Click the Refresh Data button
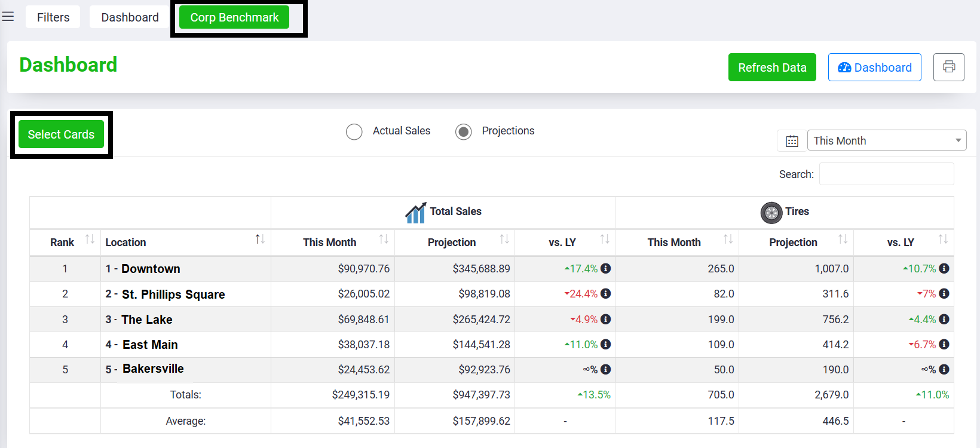 772,67
